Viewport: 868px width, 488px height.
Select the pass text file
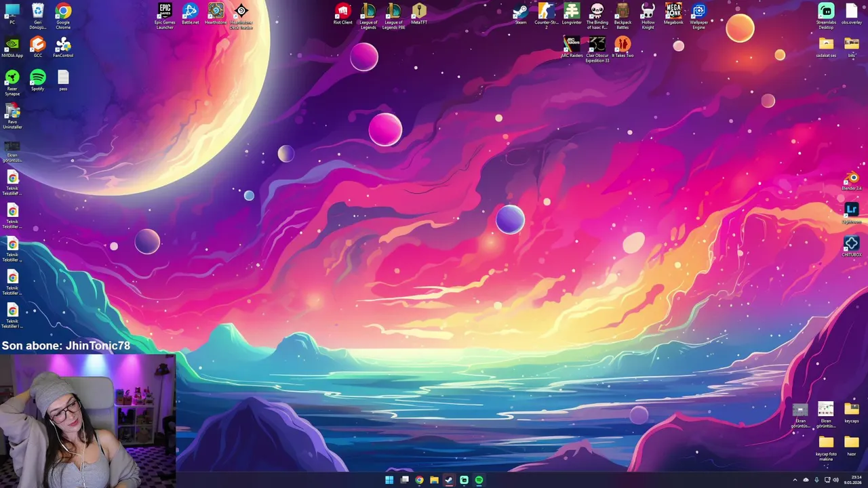[63, 80]
